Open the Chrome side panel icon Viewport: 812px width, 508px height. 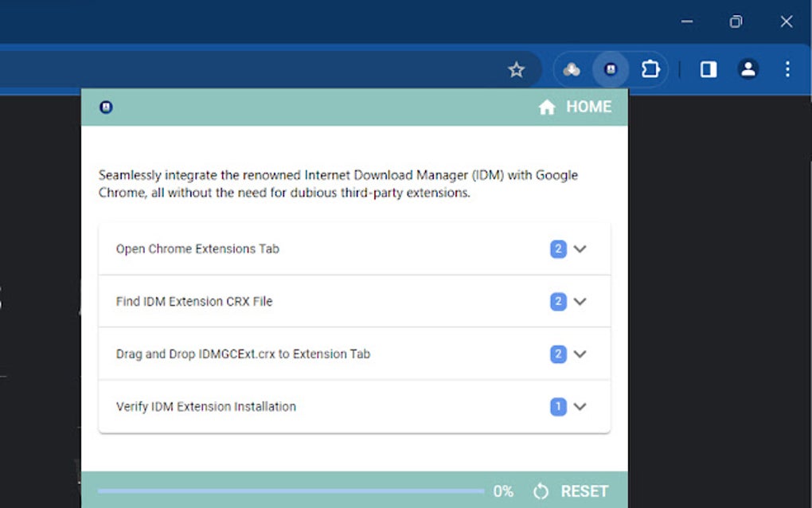click(707, 69)
